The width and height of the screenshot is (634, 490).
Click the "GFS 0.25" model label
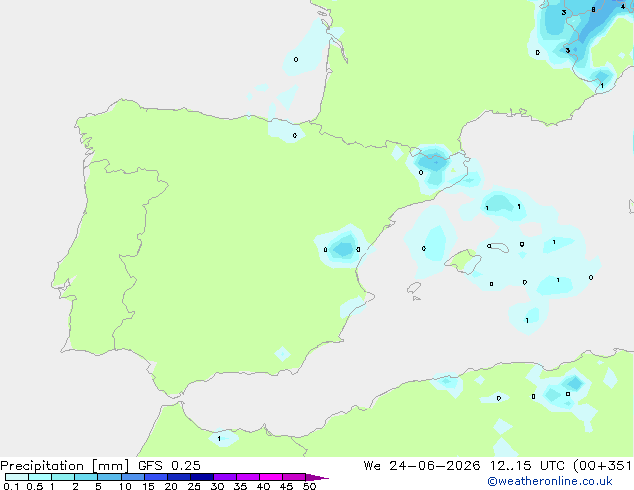click(169, 466)
